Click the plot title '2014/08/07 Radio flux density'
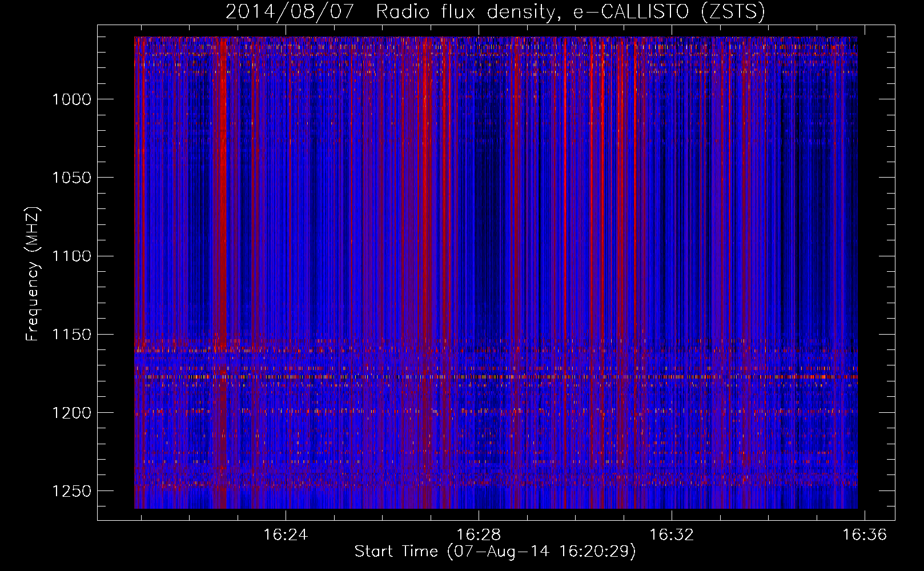The height and width of the screenshot is (571, 924). (x=495, y=12)
